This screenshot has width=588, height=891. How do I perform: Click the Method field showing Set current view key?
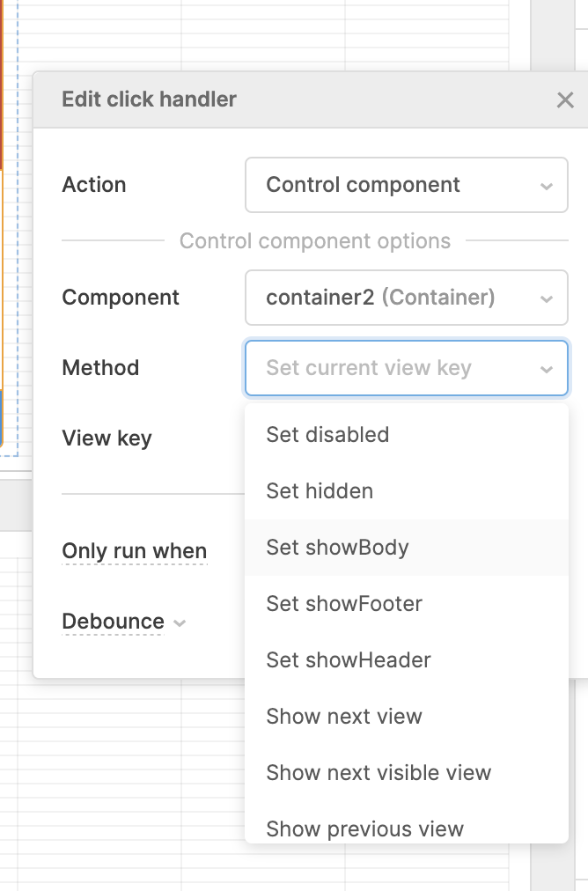click(x=406, y=368)
